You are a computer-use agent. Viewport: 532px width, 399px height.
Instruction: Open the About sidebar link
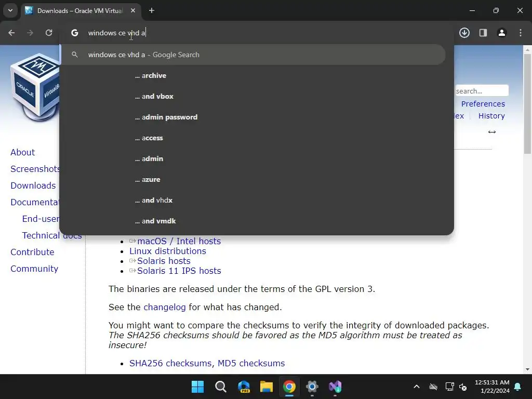click(x=22, y=152)
